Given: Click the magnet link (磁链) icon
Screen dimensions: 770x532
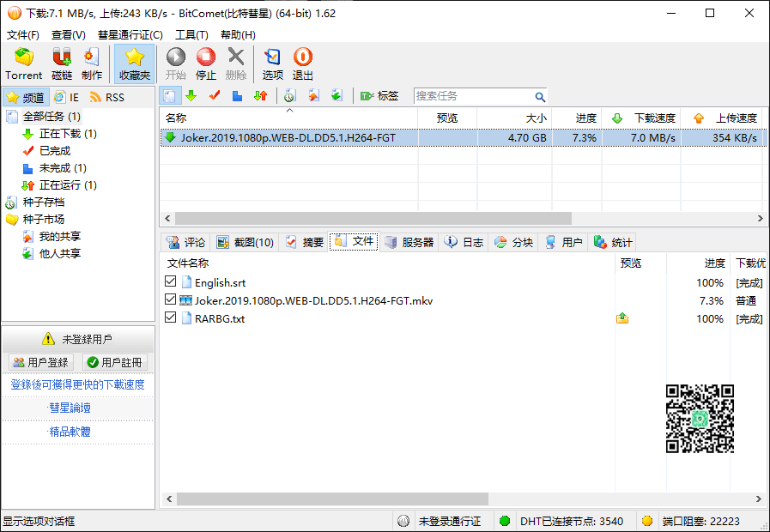Looking at the screenshot, I should tap(62, 64).
